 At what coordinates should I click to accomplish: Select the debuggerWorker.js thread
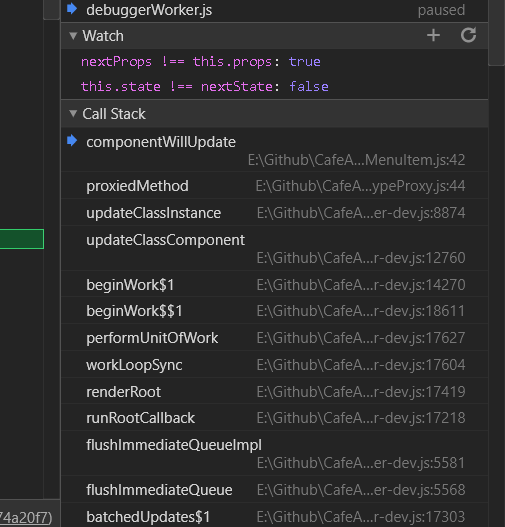tap(275, 10)
